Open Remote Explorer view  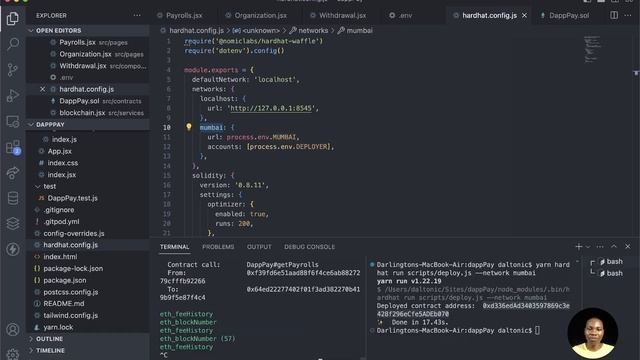coord(13,122)
